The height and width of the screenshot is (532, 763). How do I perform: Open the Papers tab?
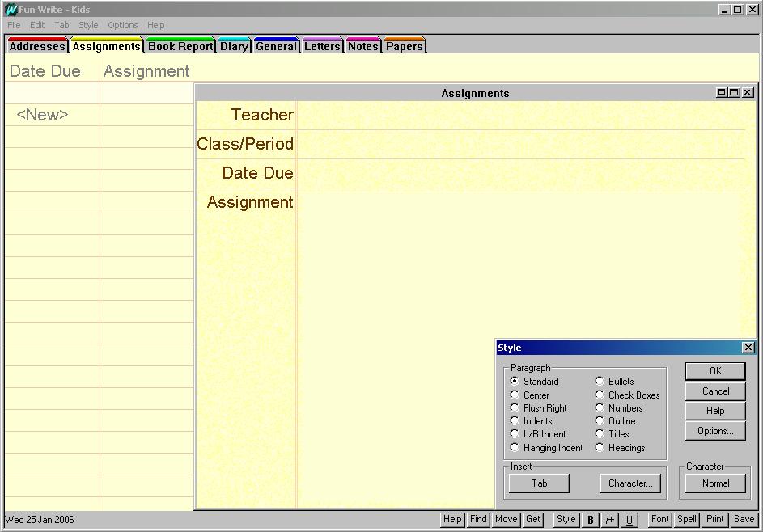[x=405, y=46]
